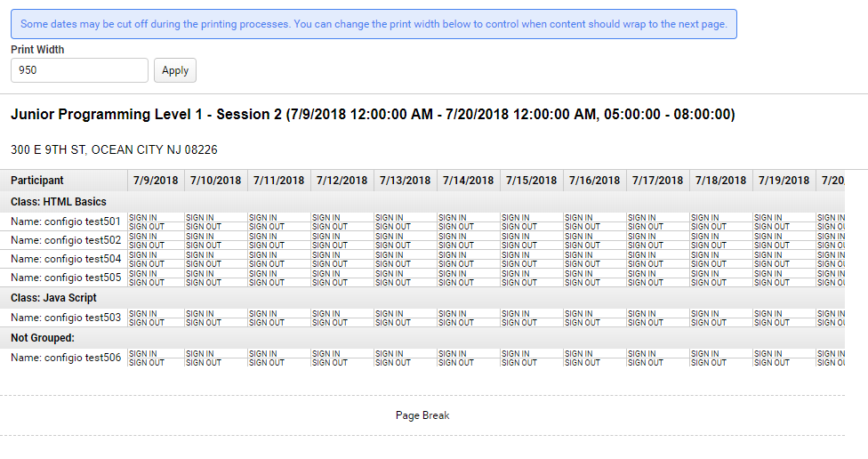
Task: Select participant configio test505
Action: click(x=65, y=278)
